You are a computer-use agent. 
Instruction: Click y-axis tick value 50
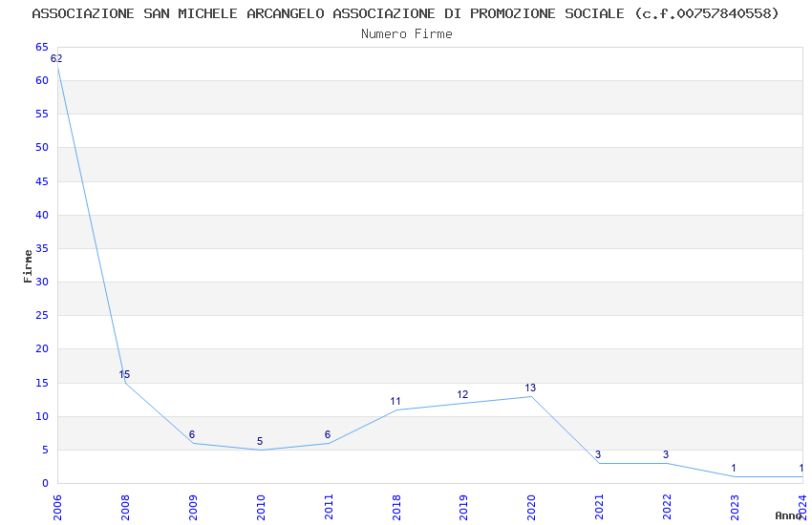point(42,147)
